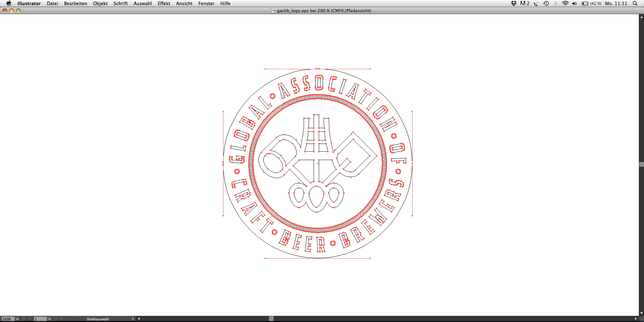Click the Bluetooth menu bar icon

556,3
